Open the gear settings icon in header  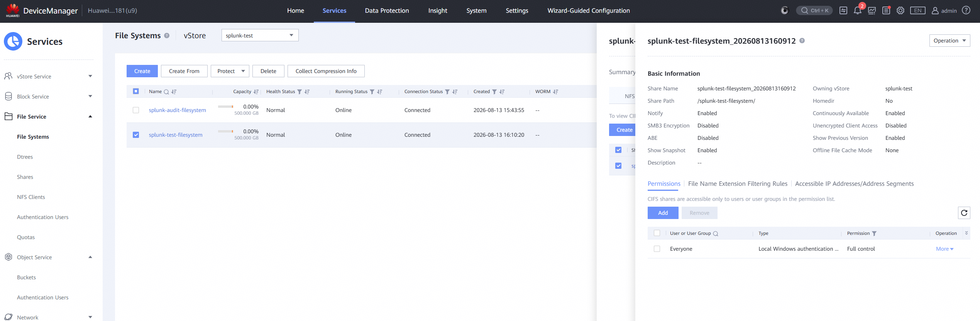(900, 10)
